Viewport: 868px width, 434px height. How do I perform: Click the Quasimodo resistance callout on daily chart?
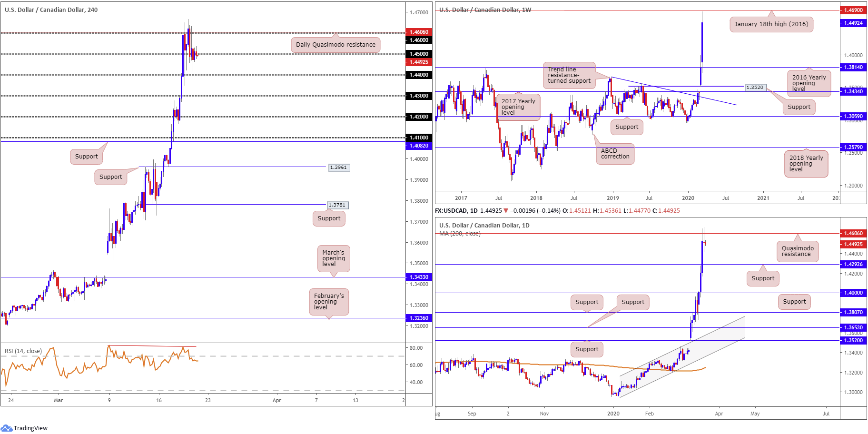pyautogui.click(x=797, y=251)
